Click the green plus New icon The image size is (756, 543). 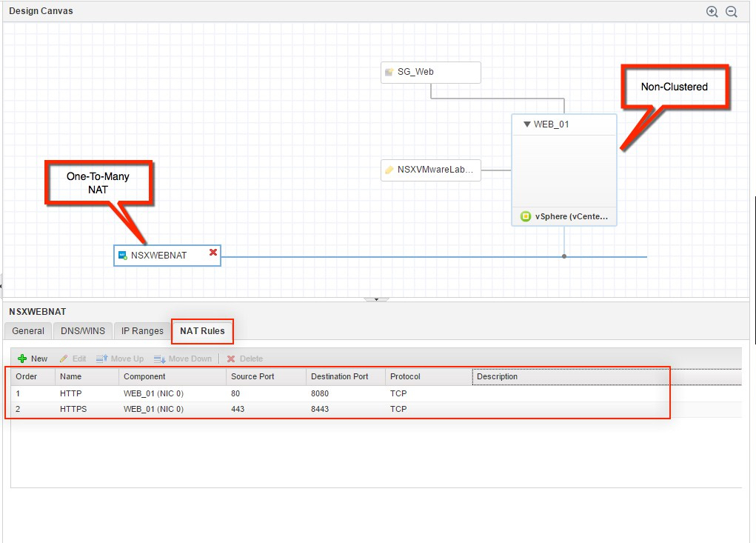(x=22, y=359)
